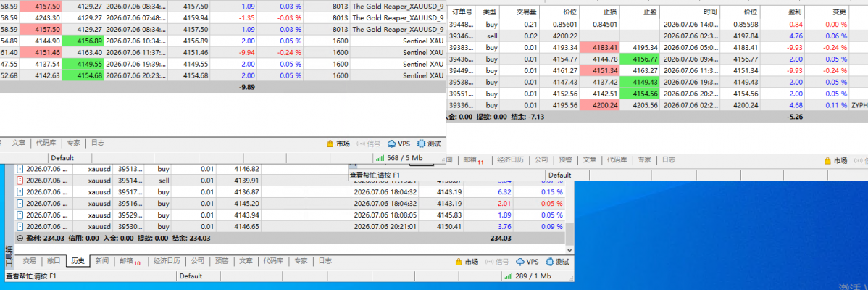This screenshot has height=290, width=868.
Task: Open Tester chip icon in bottom window
Action: (550, 262)
